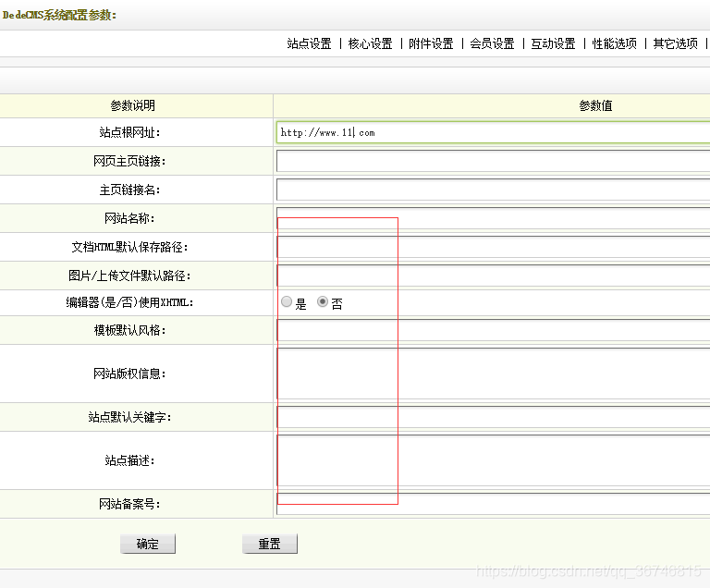The width and height of the screenshot is (710, 588).
Task: Click the 确定 confirm button
Action: click(x=148, y=544)
